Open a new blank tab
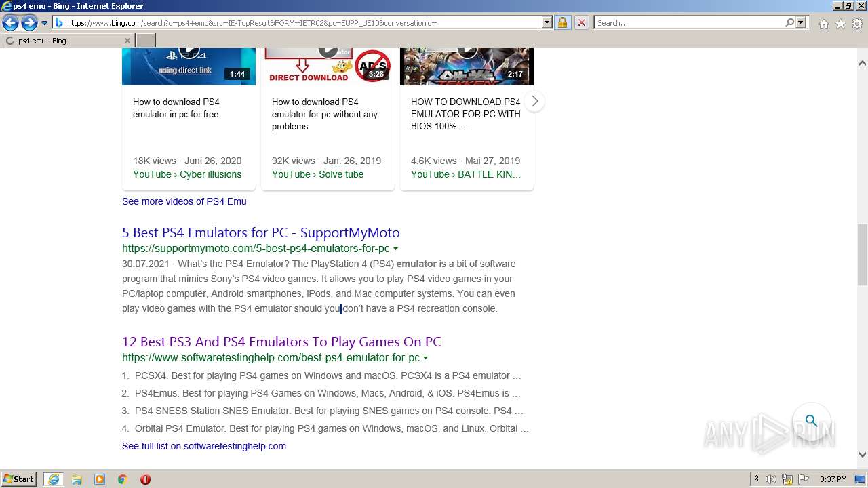Screen dimensions: 868x488 click(x=146, y=41)
